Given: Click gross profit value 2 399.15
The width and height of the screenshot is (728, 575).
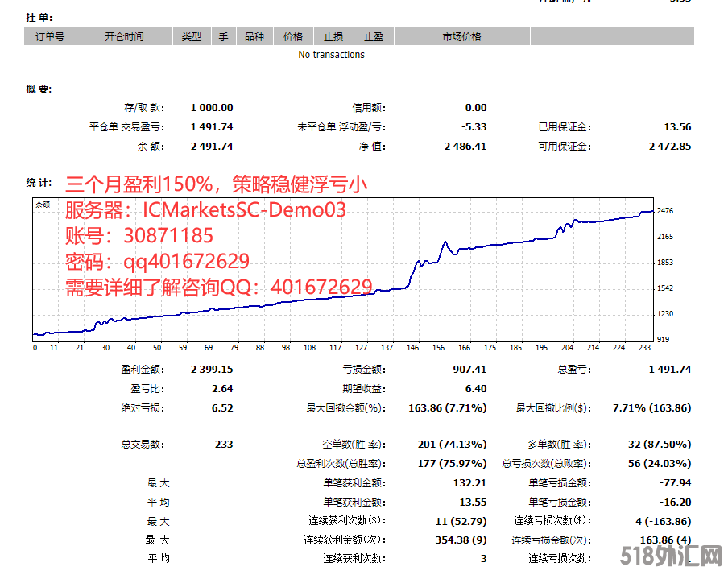Looking at the screenshot, I should [x=212, y=370].
